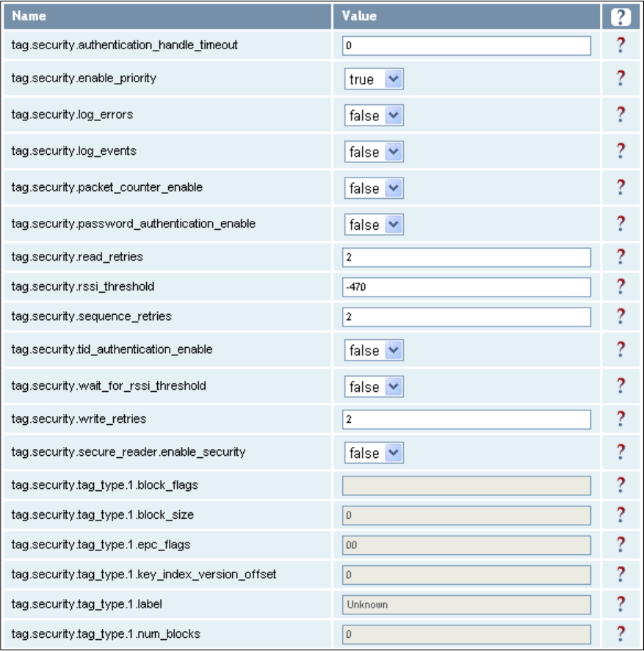Open help for password_authentication_enable
644x651 pixels.
pyautogui.click(x=621, y=223)
